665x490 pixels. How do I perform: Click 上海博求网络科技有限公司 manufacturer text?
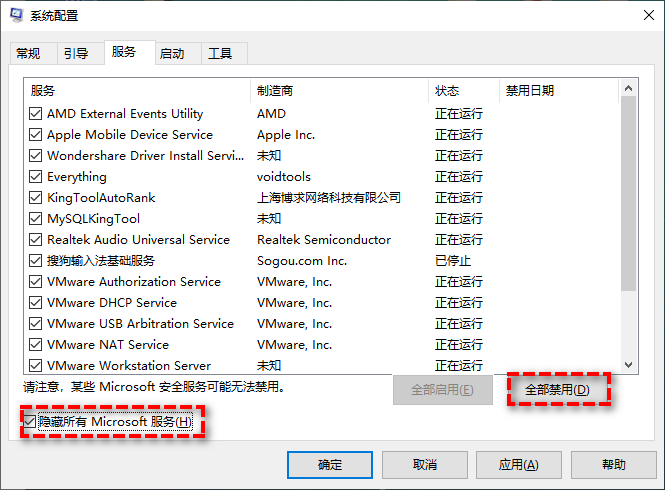329,198
